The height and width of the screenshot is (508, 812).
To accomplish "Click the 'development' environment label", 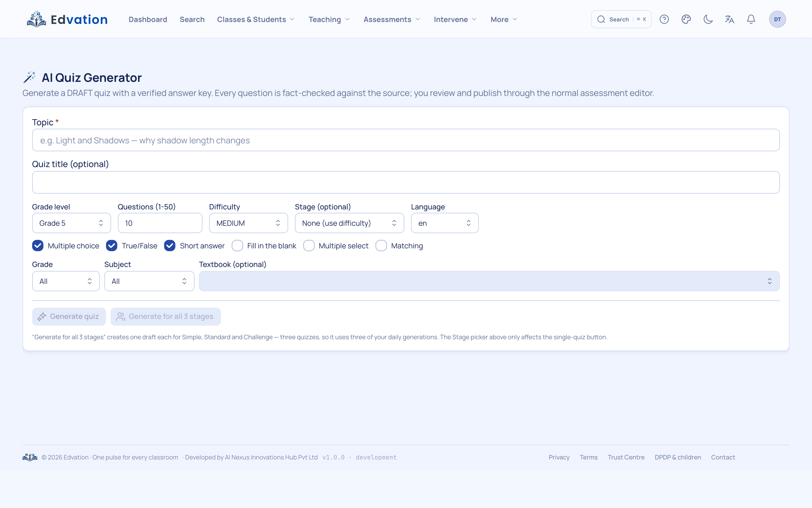I will pyautogui.click(x=376, y=457).
